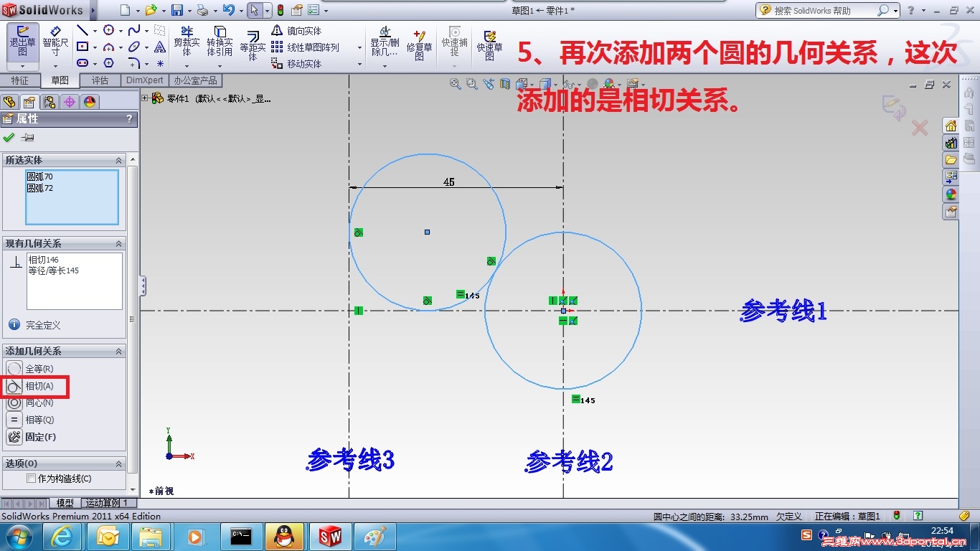Viewport: 980px width, 551px height.
Task: Switch to Motion Study (运动算例 1) tab
Action: 107,503
